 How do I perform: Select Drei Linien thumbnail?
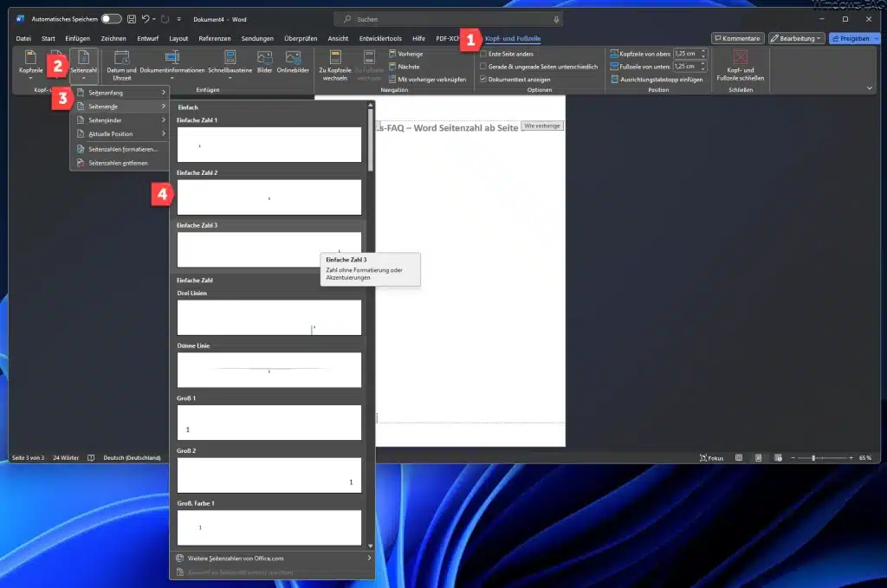[x=269, y=317]
